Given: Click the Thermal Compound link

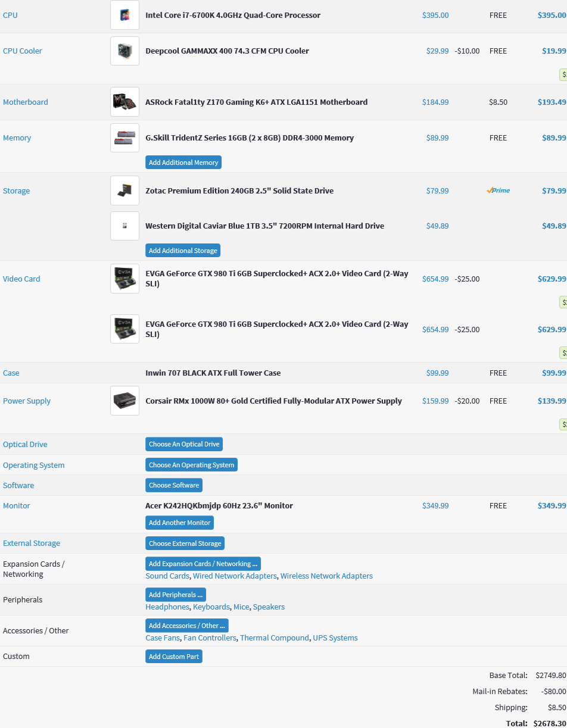Looking at the screenshot, I should [x=275, y=638].
